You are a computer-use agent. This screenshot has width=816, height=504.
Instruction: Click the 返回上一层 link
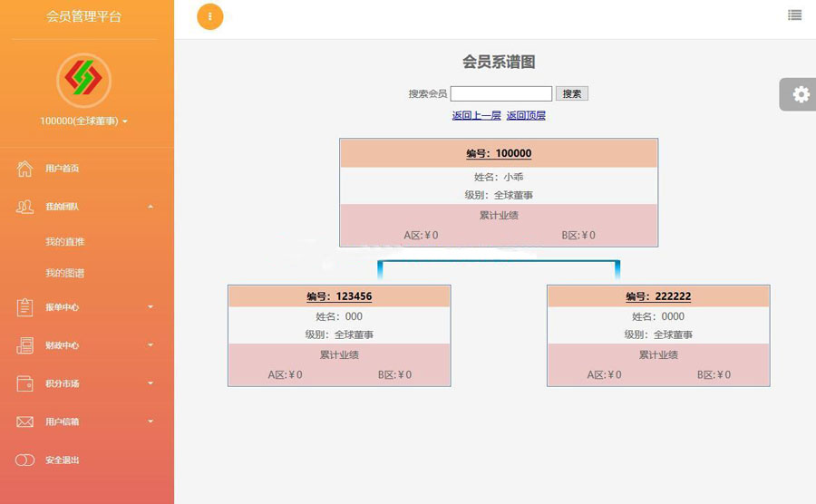point(476,115)
